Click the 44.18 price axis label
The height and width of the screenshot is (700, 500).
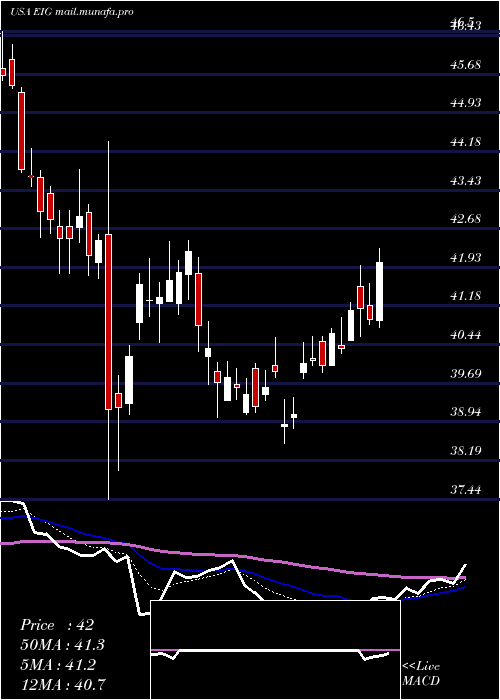pos(466,142)
